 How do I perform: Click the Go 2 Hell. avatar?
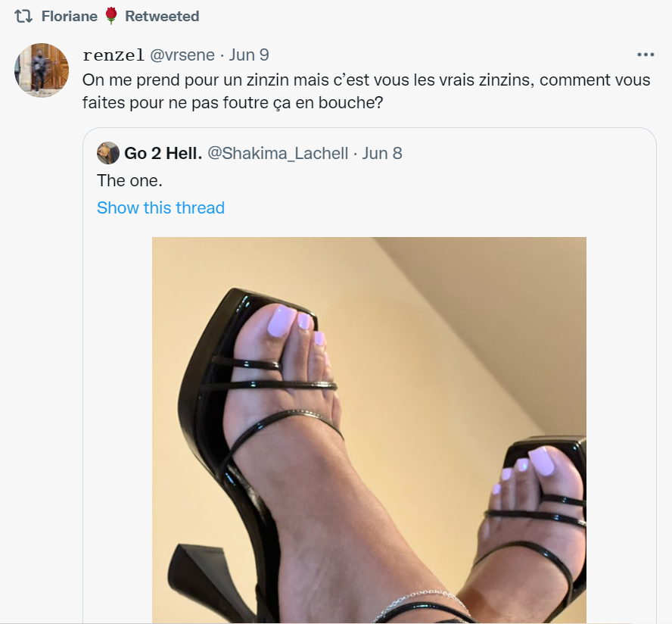[108, 153]
